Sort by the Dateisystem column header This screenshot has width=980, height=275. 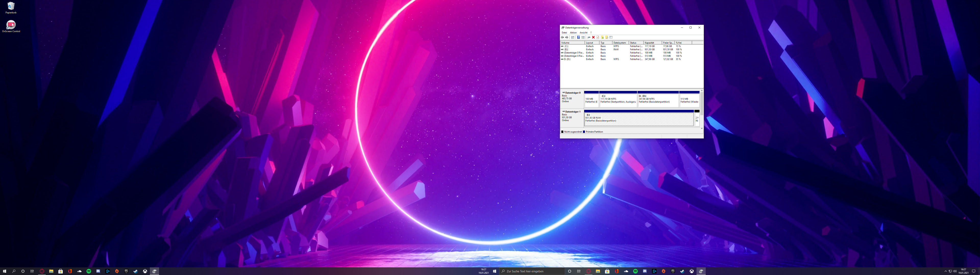click(x=620, y=43)
